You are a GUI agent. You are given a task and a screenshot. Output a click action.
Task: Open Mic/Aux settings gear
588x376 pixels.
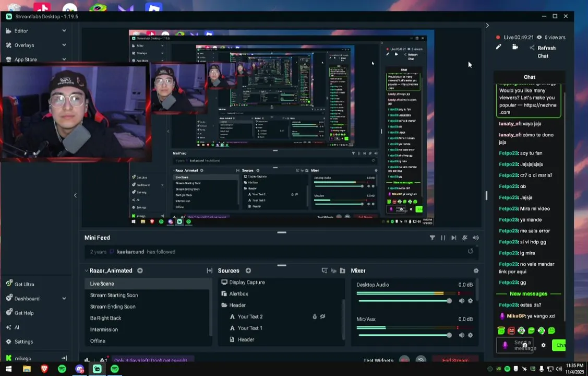(x=470, y=335)
